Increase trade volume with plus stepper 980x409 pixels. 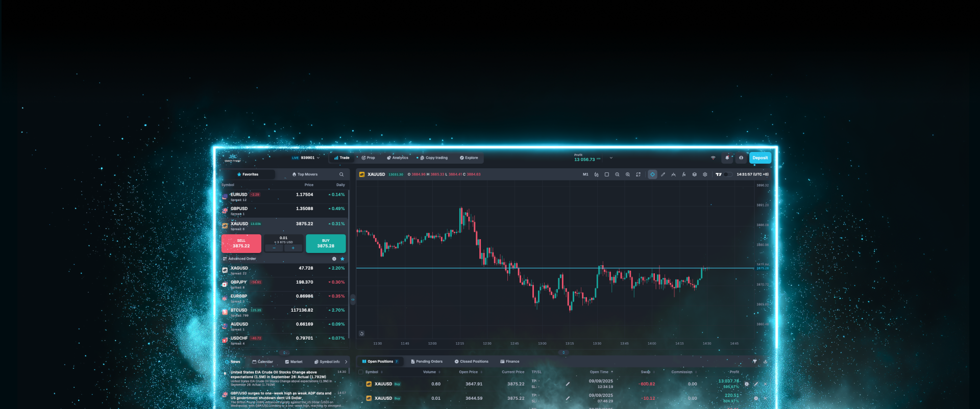pyautogui.click(x=293, y=248)
